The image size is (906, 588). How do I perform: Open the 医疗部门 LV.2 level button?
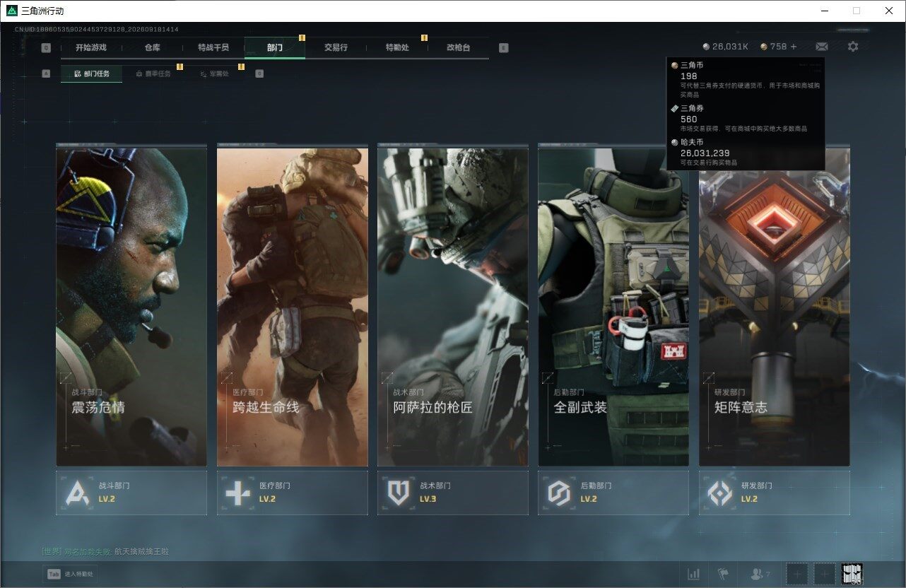point(292,493)
